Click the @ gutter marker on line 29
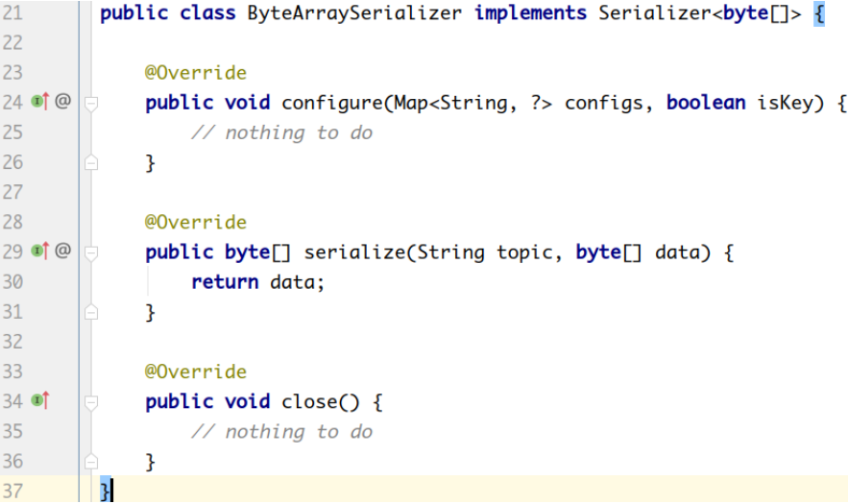The image size is (848, 504). pyautogui.click(x=62, y=252)
